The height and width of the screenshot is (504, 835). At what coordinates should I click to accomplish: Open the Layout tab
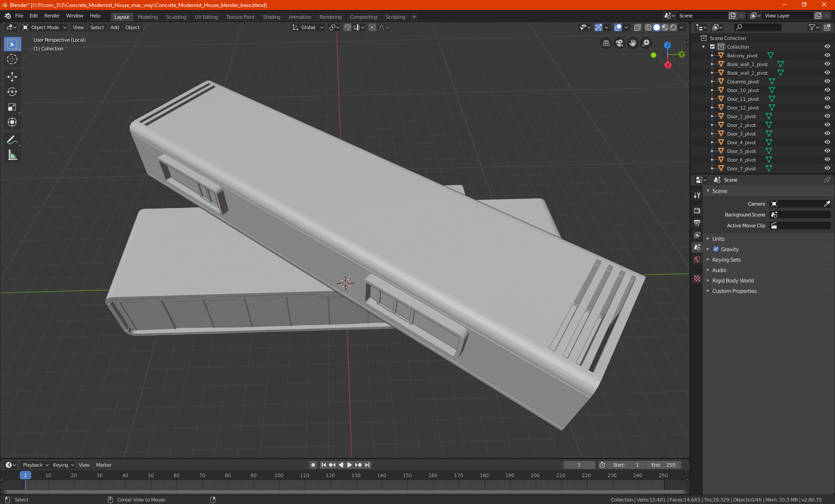coord(122,16)
